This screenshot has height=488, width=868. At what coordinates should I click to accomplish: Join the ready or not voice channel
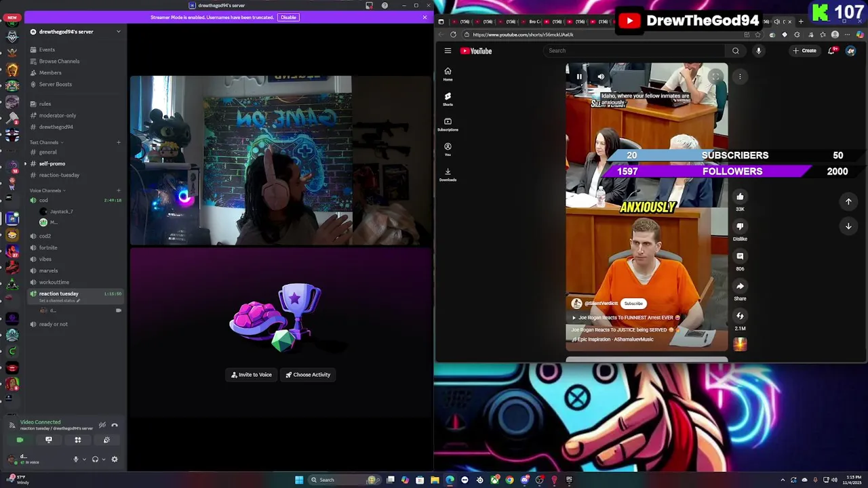[75, 324]
